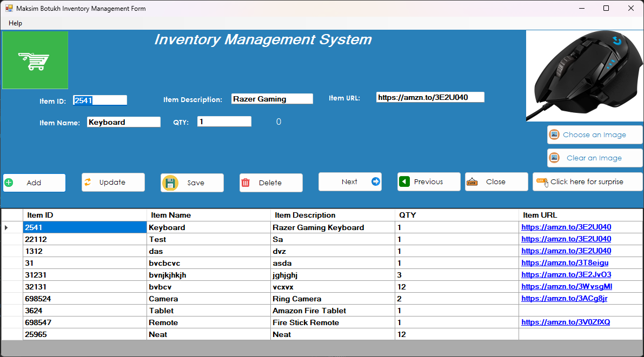Sort by the Item Description column header
Viewport: 644px width, 357px height.
coord(333,215)
